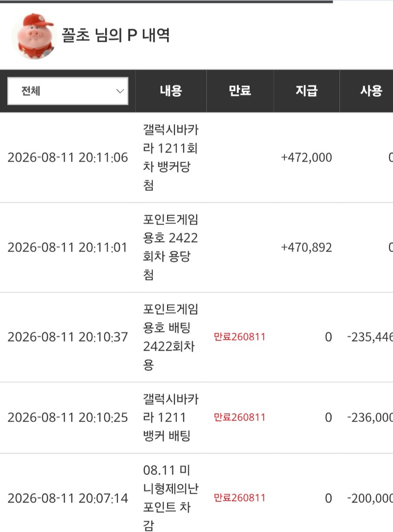Screen dimensions: 393x532
Task: Open 갤럭시바카라 1211 뱅커 배팅 entry
Action: tap(170, 418)
